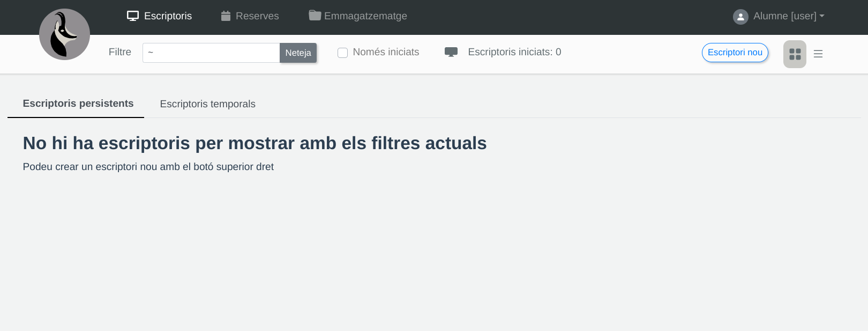Switch to list view layout
This screenshot has height=331, width=868.
click(818, 54)
